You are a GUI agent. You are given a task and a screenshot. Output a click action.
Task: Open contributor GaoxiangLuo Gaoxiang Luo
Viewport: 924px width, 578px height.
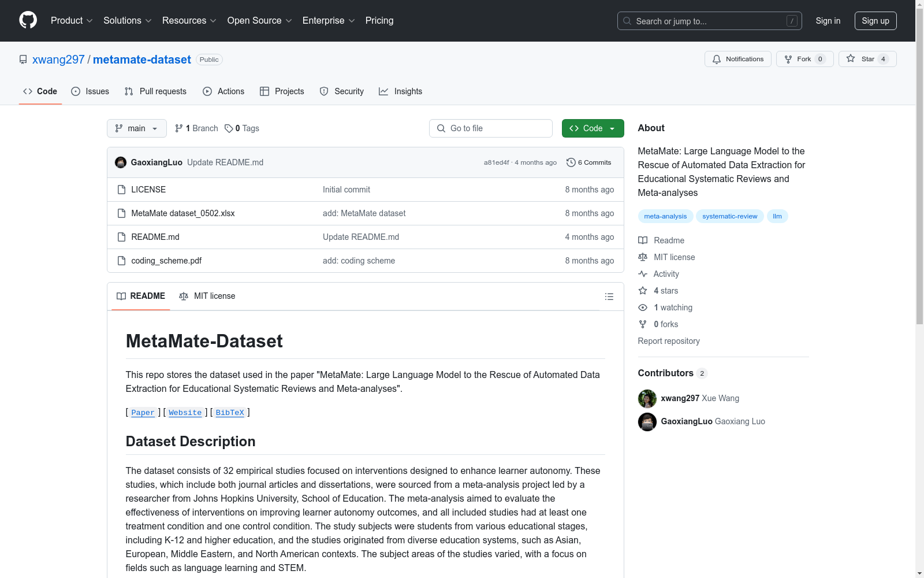[713, 421]
